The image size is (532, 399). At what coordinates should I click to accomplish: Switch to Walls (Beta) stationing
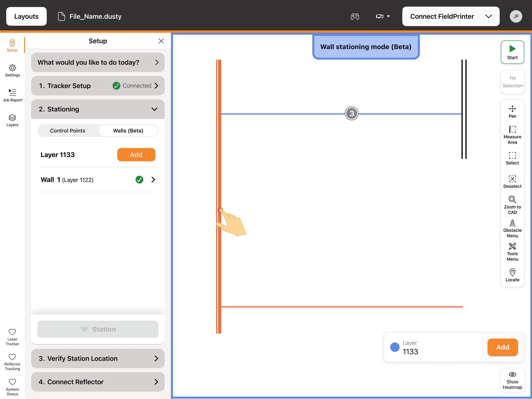coord(128,130)
